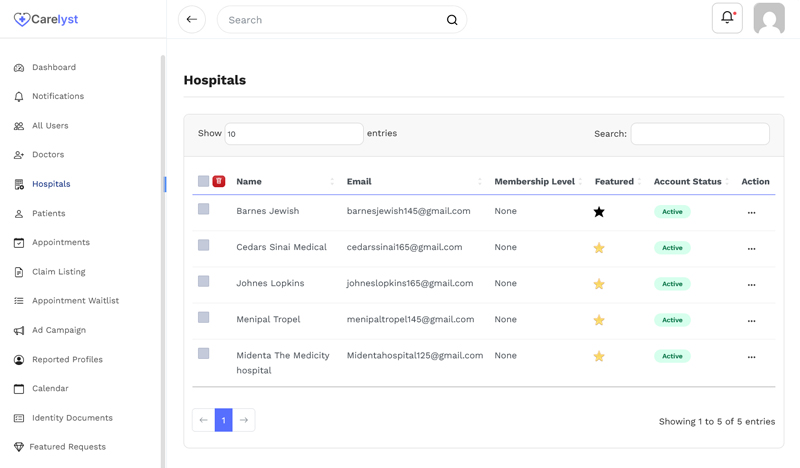The height and width of the screenshot is (468, 800).
Task: Click Active status badge for Barnes Jewish
Action: [x=672, y=212]
